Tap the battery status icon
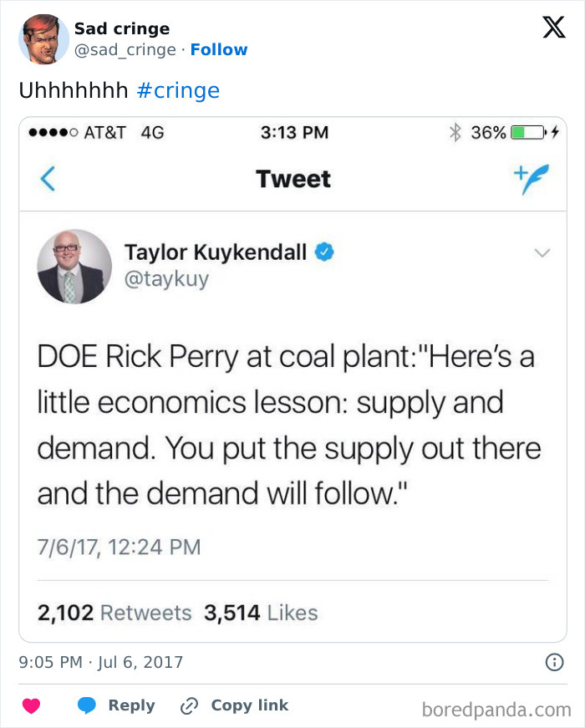This screenshot has height=728, width=585. (x=528, y=133)
